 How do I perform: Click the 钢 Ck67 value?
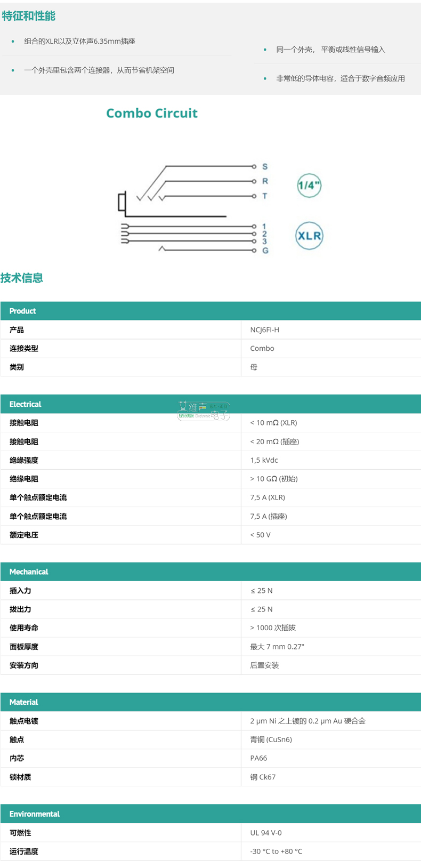click(x=263, y=777)
